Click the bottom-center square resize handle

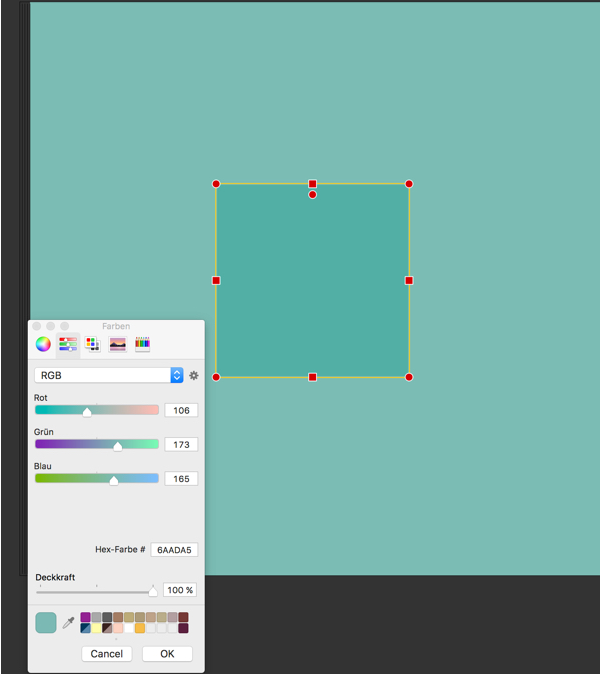pyautogui.click(x=312, y=377)
